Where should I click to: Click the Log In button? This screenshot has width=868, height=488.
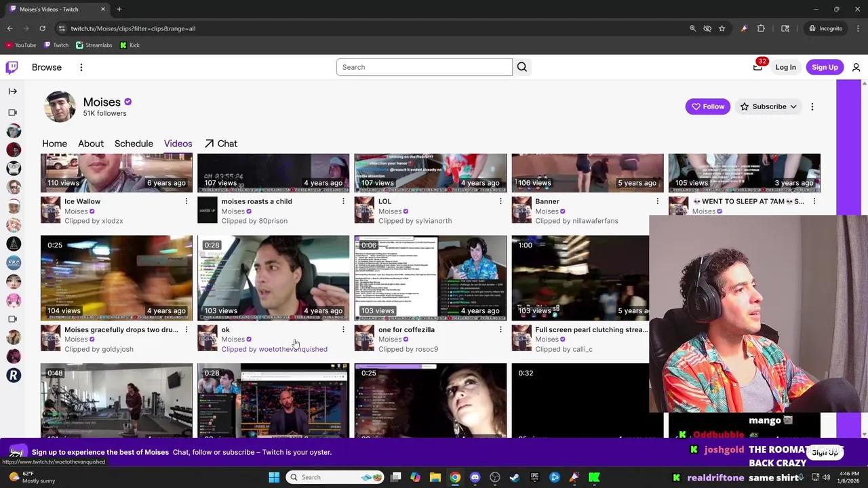(785, 67)
